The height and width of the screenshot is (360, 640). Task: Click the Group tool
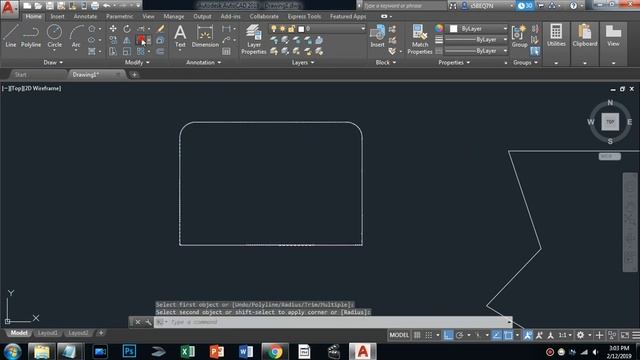(x=519, y=36)
